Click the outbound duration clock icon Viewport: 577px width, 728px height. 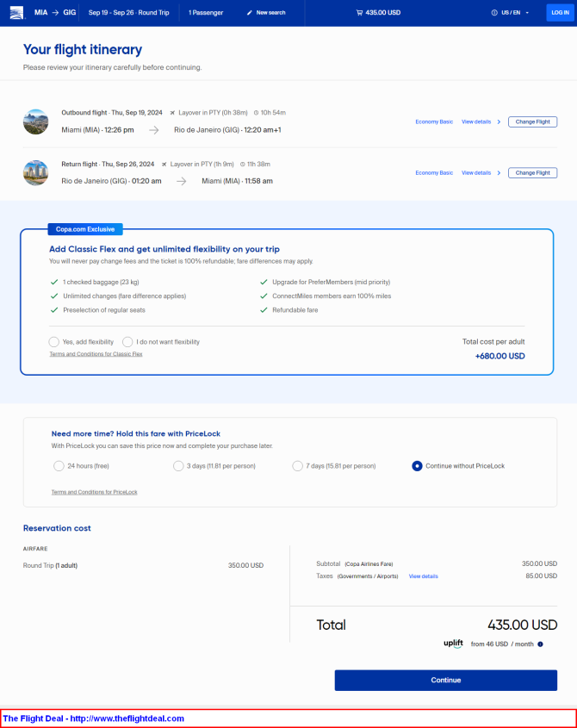(257, 113)
